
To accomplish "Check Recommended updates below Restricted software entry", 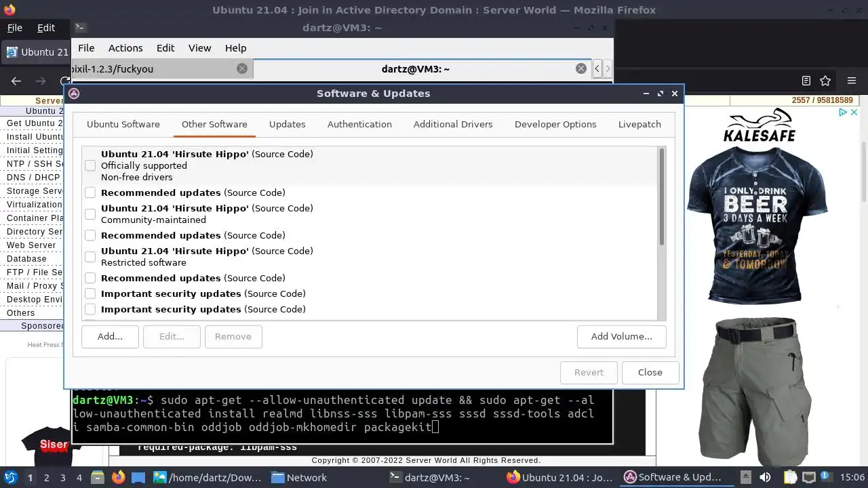I will pyautogui.click(x=90, y=278).
